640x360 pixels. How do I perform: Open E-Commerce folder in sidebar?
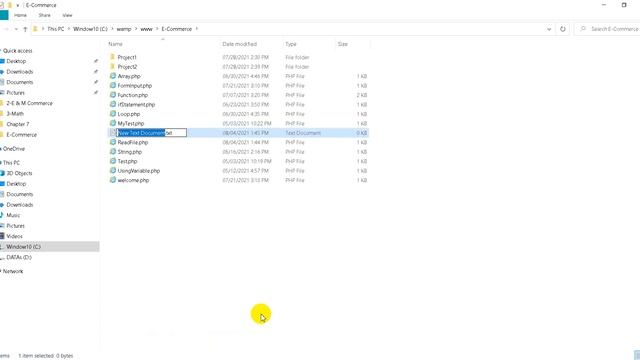22,135
